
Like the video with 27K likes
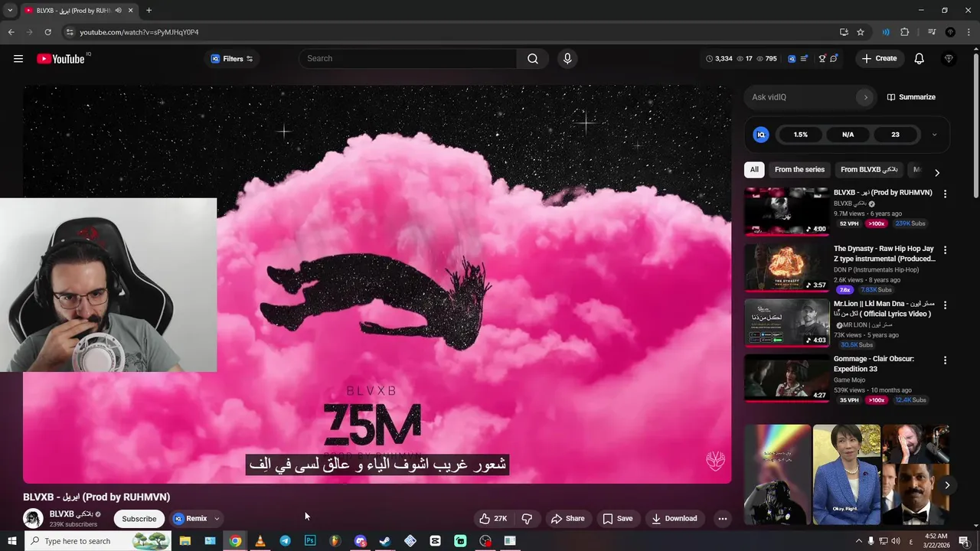point(493,519)
